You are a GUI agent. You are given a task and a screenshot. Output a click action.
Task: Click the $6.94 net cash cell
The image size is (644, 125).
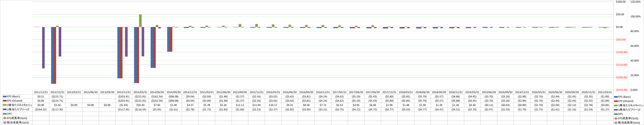pos(373,105)
